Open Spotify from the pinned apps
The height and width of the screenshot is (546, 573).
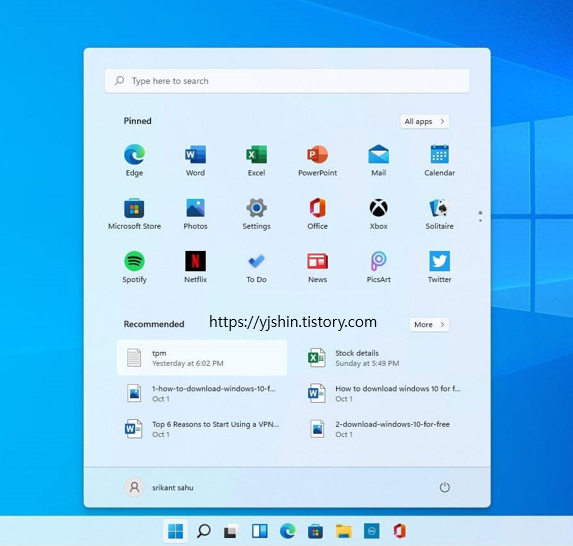point(134,267)
